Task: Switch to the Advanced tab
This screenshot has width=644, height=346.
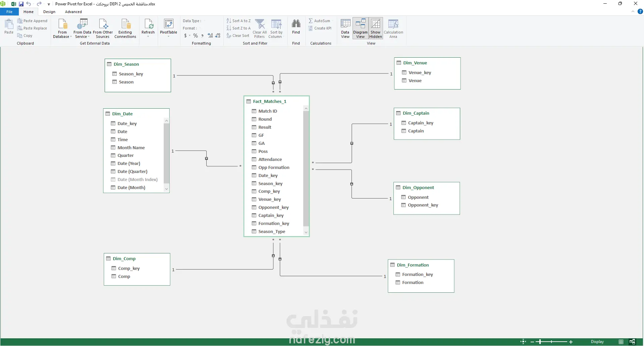Action: (73, 12)
